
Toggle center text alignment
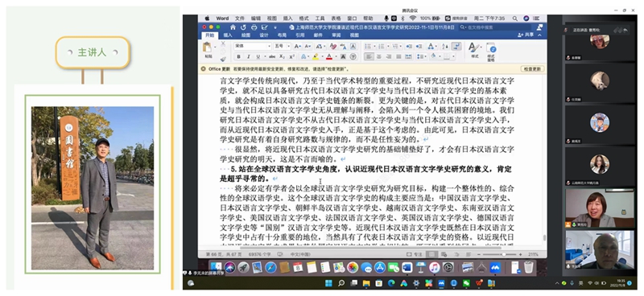(378, 56)
